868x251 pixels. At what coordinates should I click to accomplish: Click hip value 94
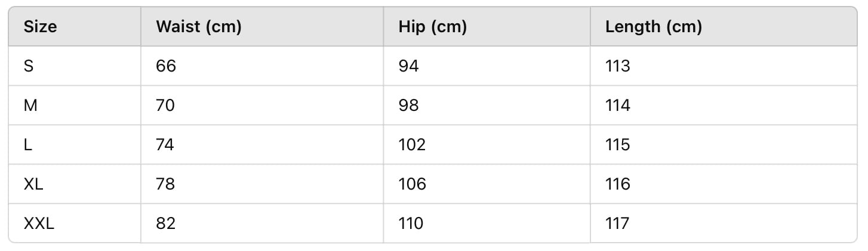[408, 66]
